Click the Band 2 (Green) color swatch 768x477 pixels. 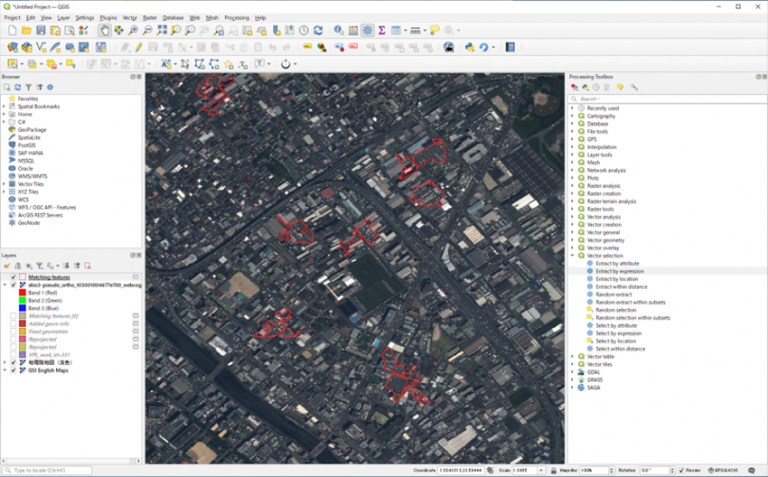22,301
